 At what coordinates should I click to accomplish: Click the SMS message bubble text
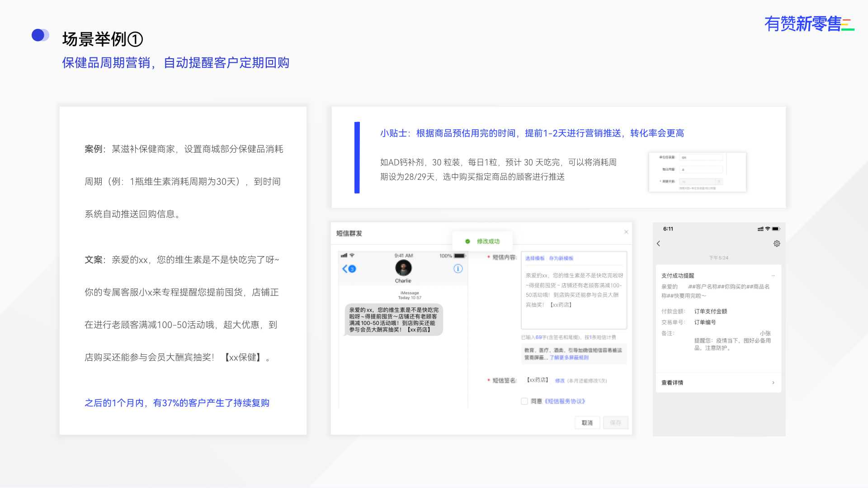[394, 319]
